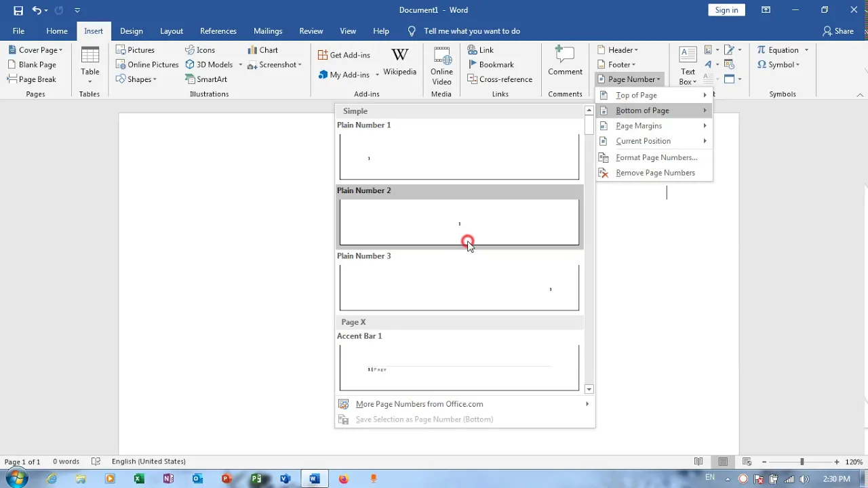Switch to Read Mode view

tap(698, 462)
